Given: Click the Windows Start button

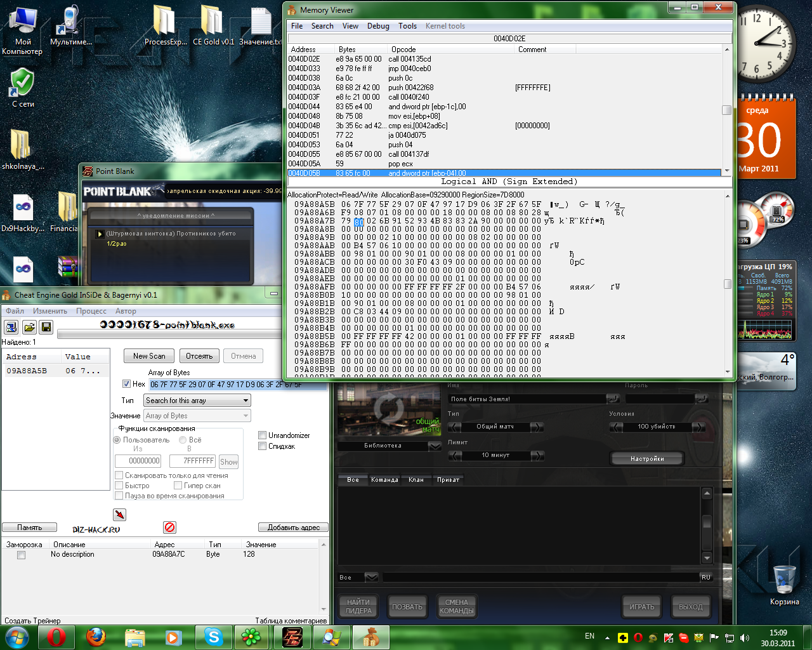Looking at the screenshot, I should 16,637.
